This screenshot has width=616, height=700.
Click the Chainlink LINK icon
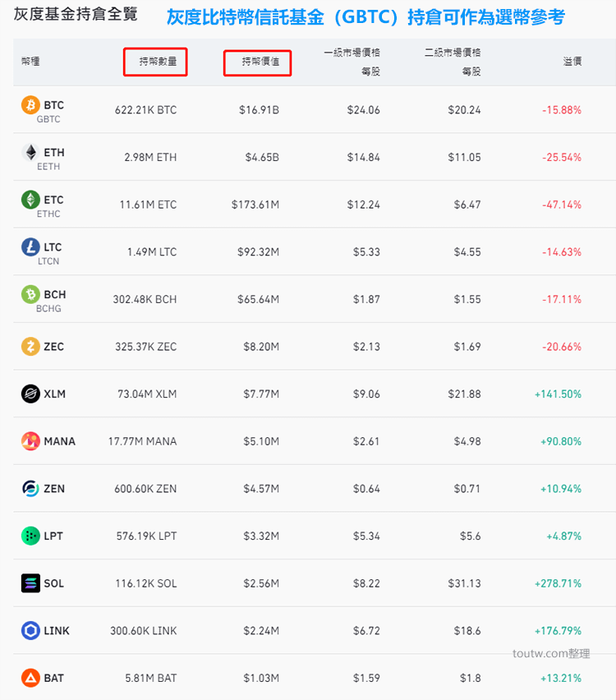30,630
